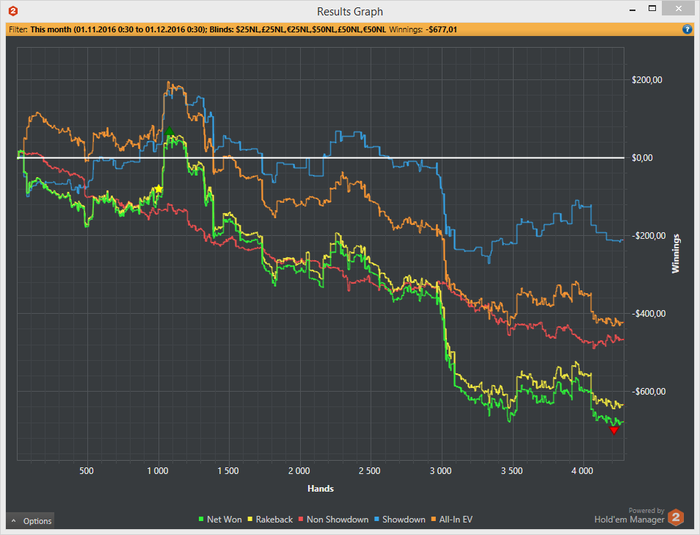Image resolution: width=700 pixels, height=535 pixels.
Task: Toggle the Rakeback legend series
Action: point(270,519)
